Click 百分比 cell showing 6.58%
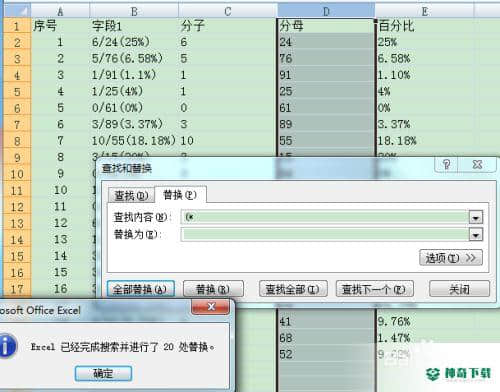Screen dimensions: 500x392 (425, 58)
